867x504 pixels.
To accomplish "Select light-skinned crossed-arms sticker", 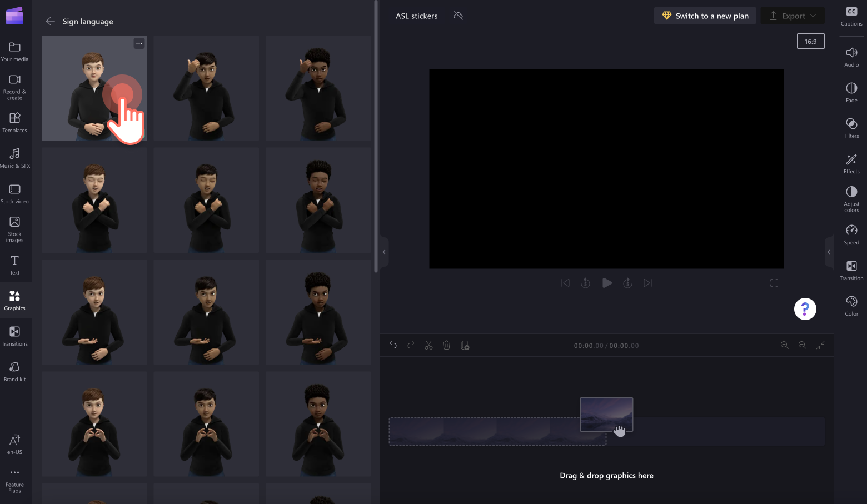I will [94, 200].
